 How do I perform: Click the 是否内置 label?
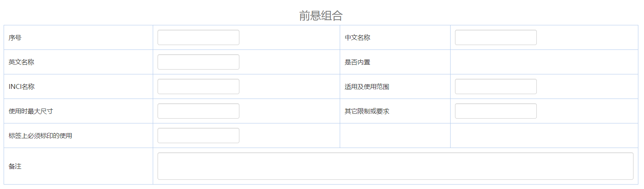tap(357, 62)
